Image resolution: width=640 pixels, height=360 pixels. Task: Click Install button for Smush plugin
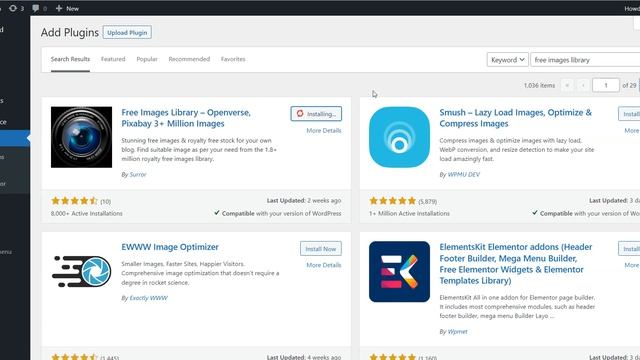click(630, 114)
